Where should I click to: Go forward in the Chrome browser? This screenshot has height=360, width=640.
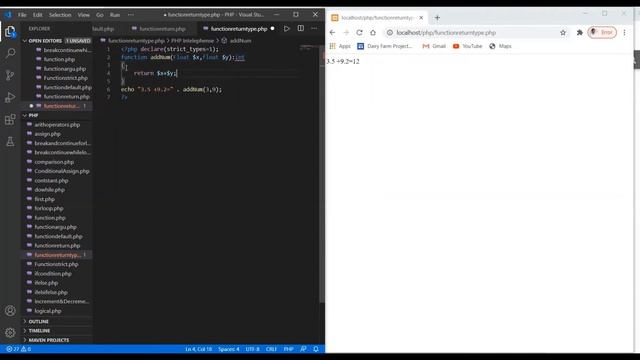[346, 33]
